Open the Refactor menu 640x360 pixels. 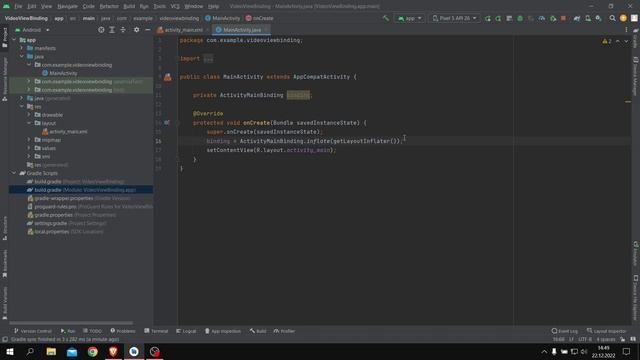point(109,7)
